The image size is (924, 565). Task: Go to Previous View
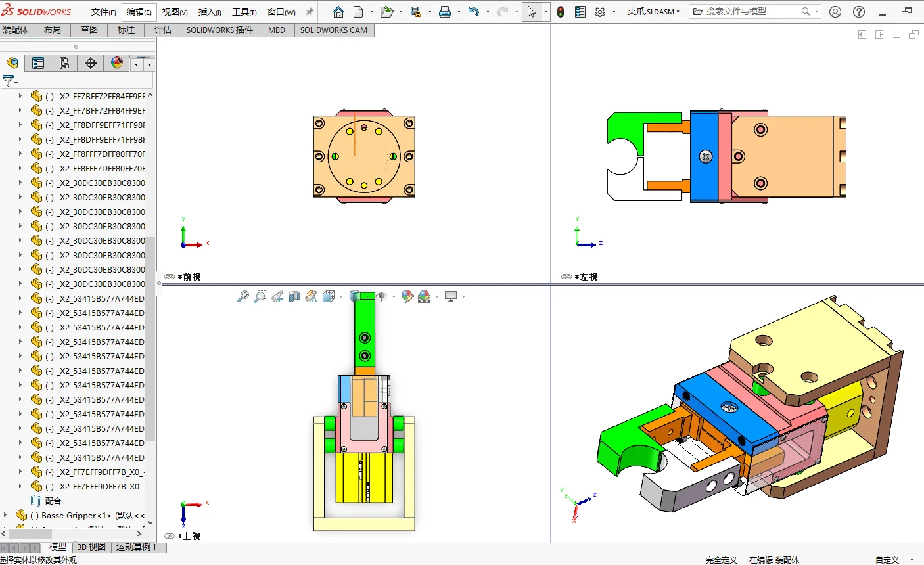tap(277, 297)
